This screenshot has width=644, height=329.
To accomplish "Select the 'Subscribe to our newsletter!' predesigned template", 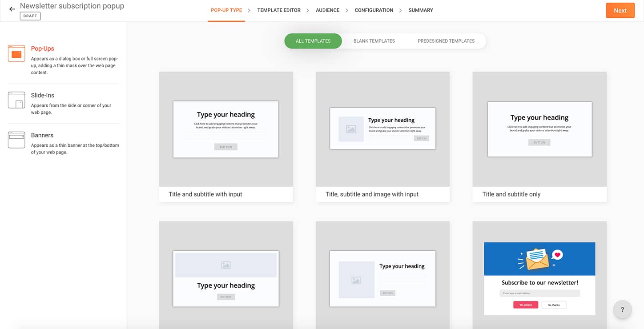I will (539, 276).
